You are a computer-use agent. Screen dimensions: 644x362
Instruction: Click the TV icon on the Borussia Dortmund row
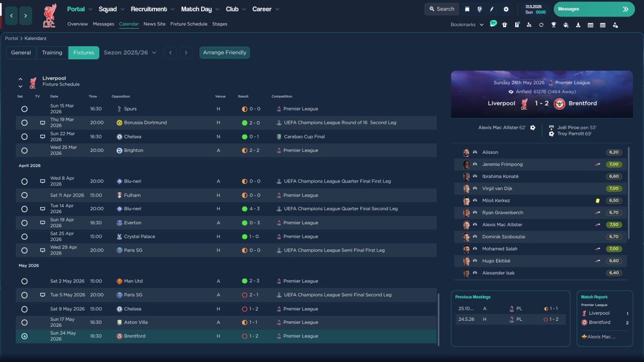click(43, 123)
